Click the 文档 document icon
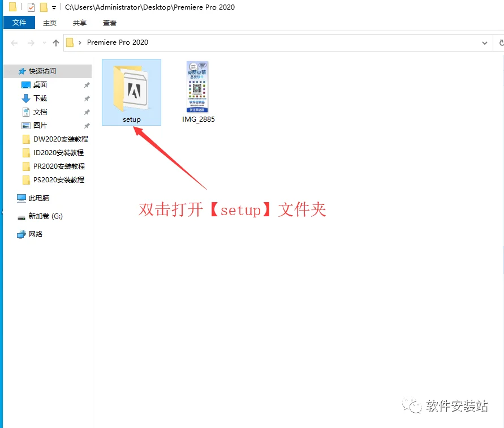504x428 pixels. (x=25, y=112)
